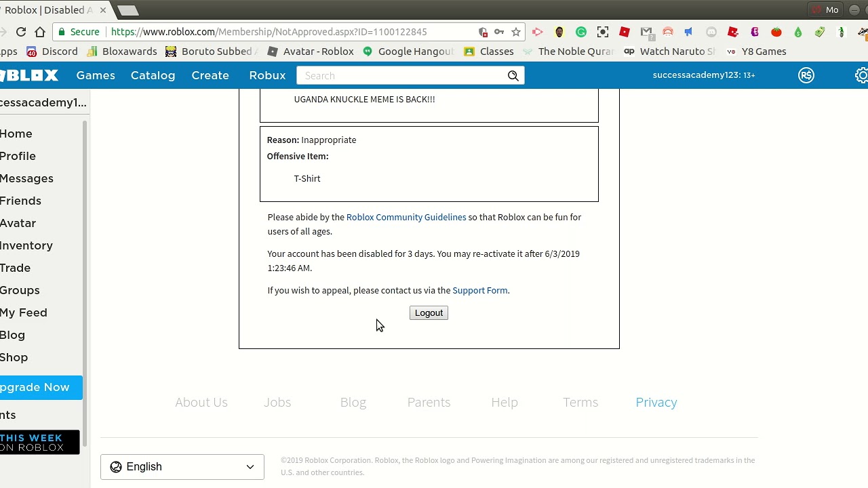
Task: Open the About Us footer link
Action: pyautogui.click(x=201, y=402)
